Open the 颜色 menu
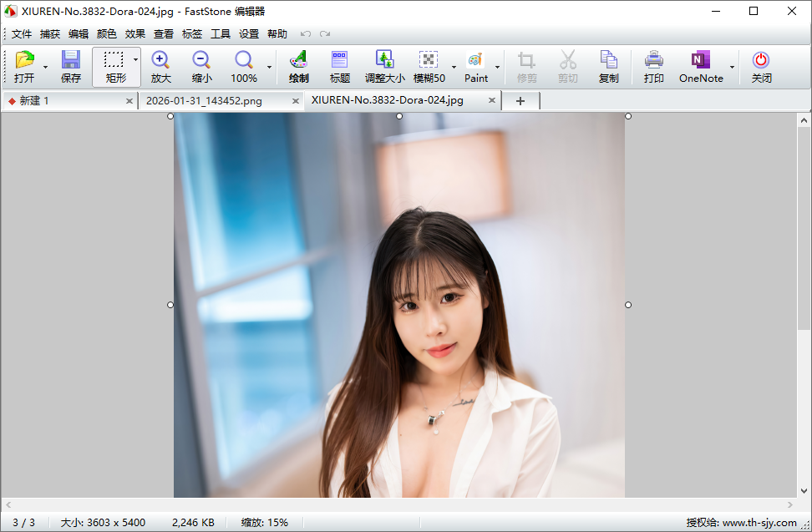Screen dimensions: 812x532 point(107,33)
